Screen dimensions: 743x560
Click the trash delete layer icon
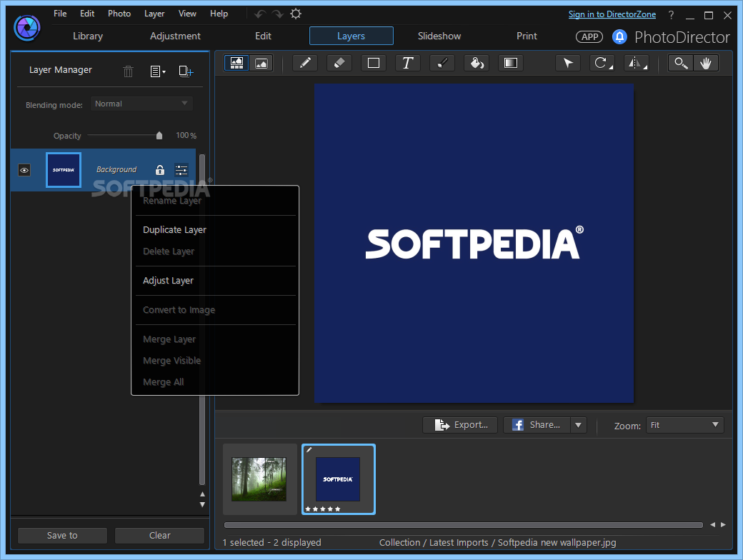(128, 71)
